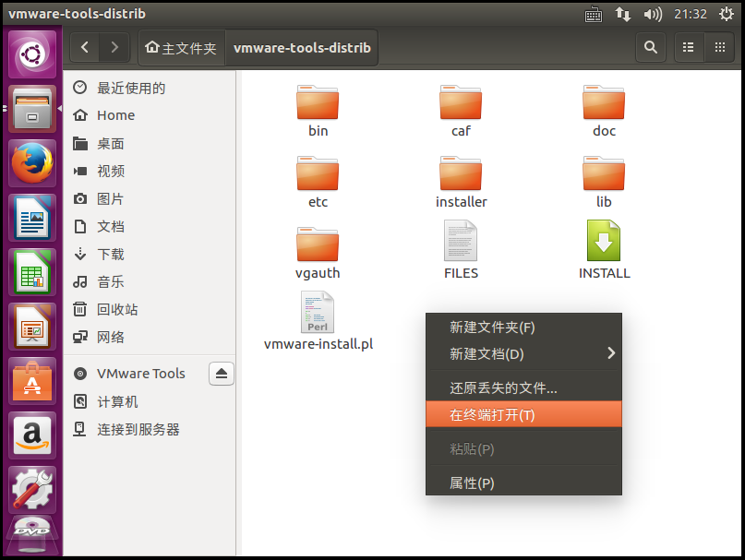The image size is (745, 560).
Task: Select the installer folder
Action: [461, 183]
